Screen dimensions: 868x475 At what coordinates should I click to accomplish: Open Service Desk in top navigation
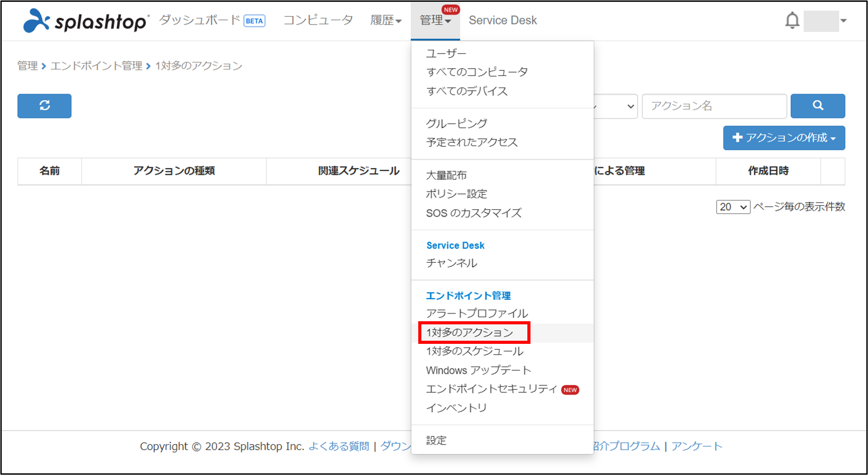pyautogui.click(x=503, y=20)
